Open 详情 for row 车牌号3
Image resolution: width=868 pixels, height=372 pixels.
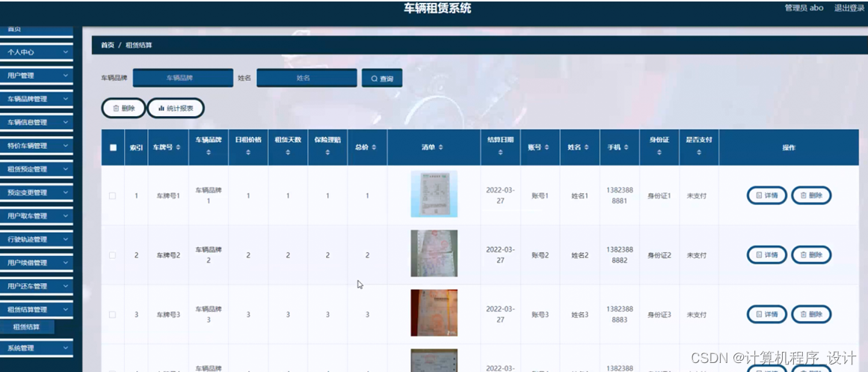click(x=767, y=314)
